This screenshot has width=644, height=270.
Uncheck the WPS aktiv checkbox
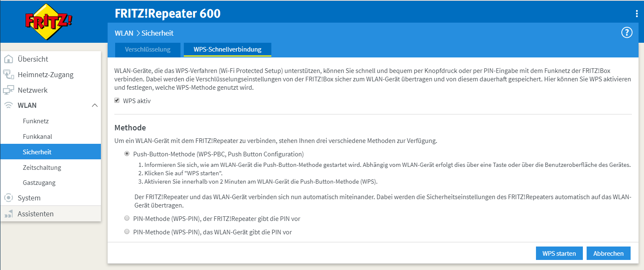(x=117, y=101)
